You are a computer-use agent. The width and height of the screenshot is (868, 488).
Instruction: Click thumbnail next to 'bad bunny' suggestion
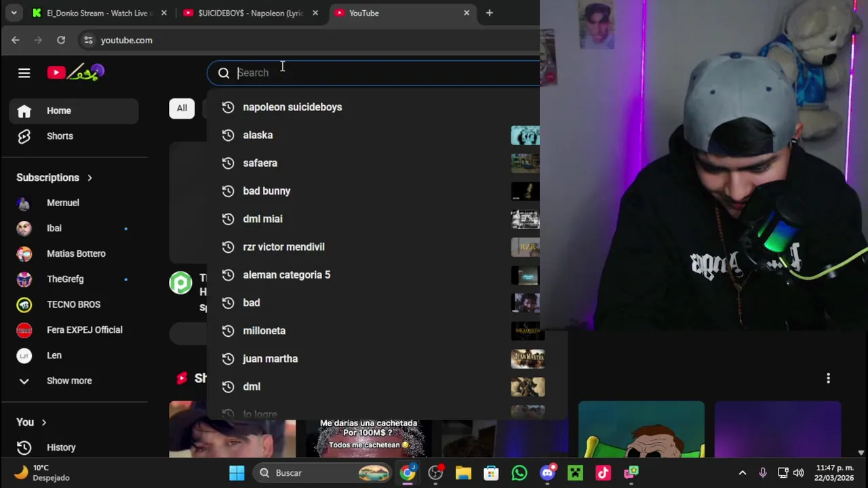[x=526, y=190]
